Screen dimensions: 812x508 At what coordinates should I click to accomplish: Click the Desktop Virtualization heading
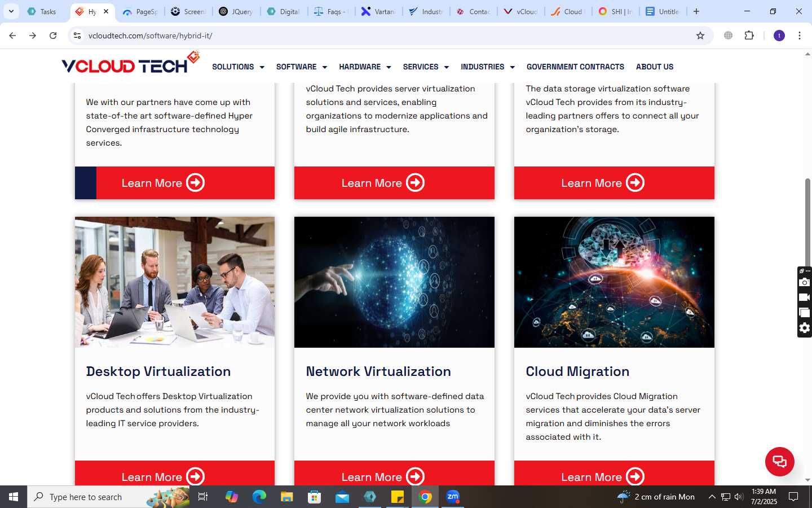coord(158,371)
